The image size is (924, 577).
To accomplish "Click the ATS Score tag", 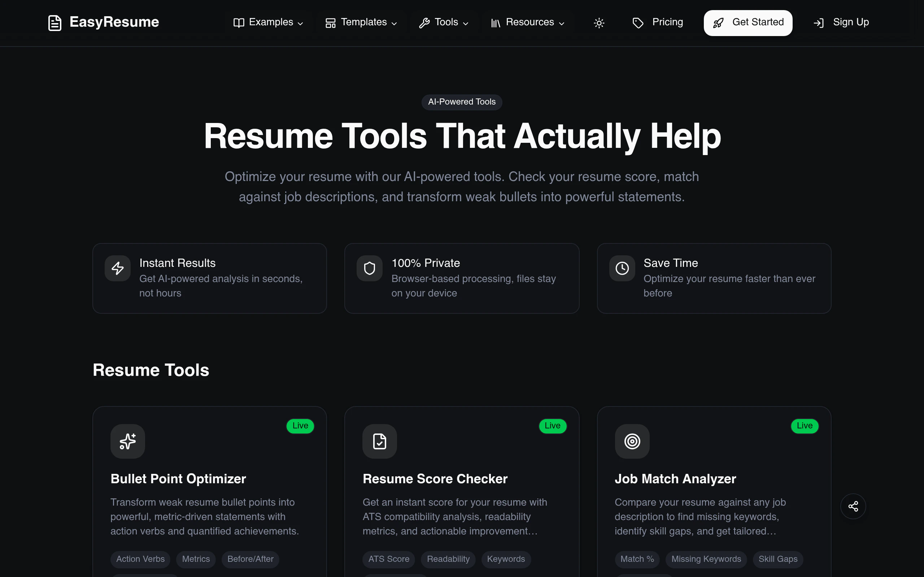I will pos(389,559).
